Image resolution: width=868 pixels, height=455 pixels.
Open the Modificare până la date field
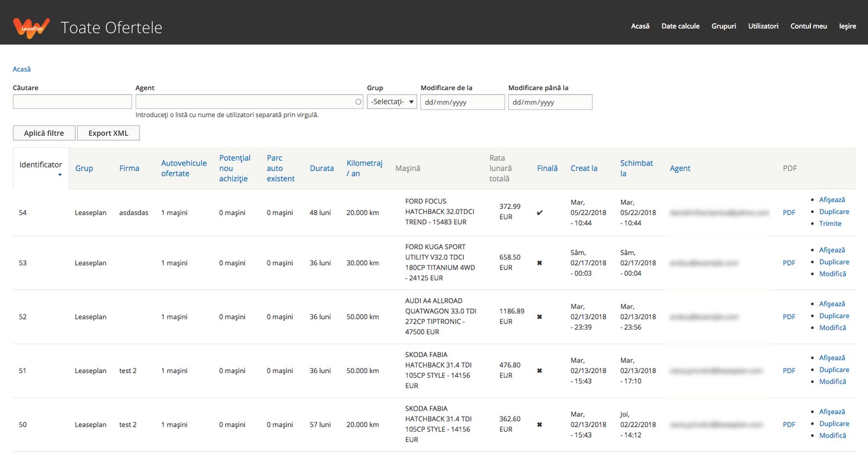550,102
